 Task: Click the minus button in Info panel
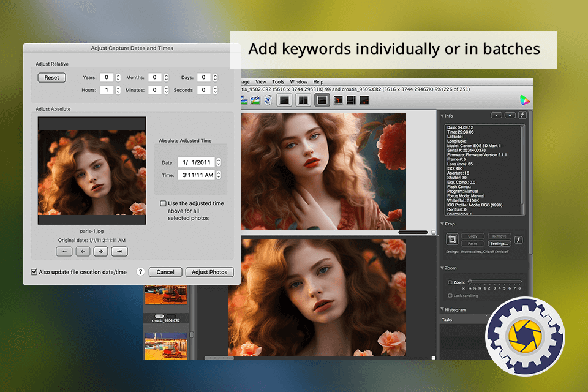496,115
